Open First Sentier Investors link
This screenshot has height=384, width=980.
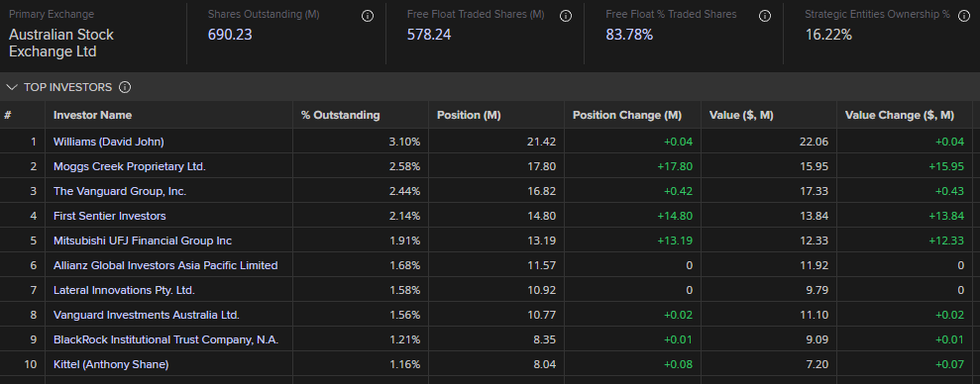coord(110,216)
